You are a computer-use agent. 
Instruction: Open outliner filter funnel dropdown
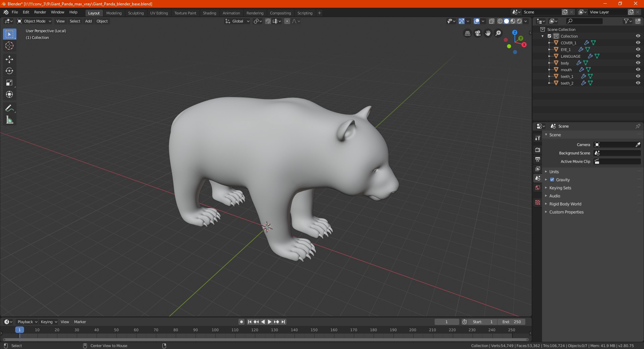coord(628,21)
